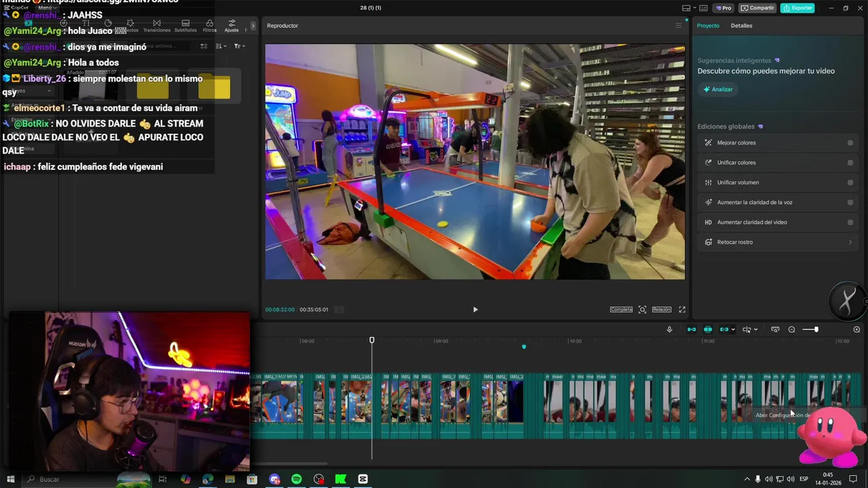868x488 pixels.
Task: Enable Unificar colores option
Action: 850,163
